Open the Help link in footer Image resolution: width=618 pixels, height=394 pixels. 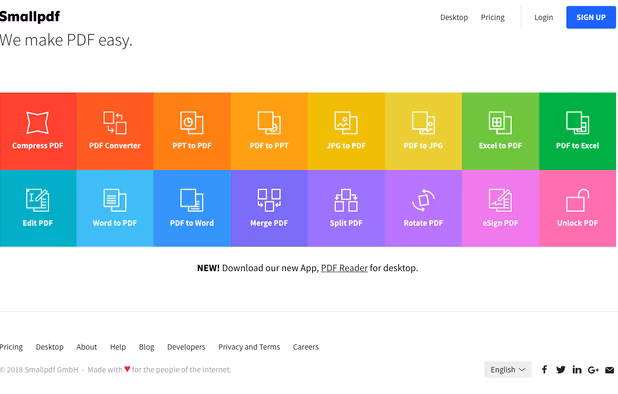pyautogui.click(x=118, y=347)
